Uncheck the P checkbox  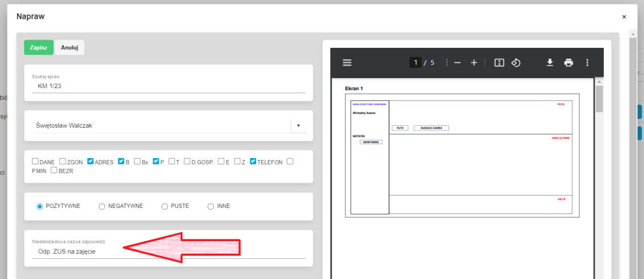click(156, 161)
